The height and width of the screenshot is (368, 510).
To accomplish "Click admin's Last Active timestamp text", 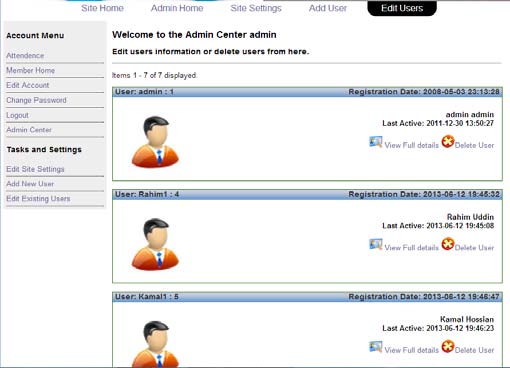I will (438, 123).
